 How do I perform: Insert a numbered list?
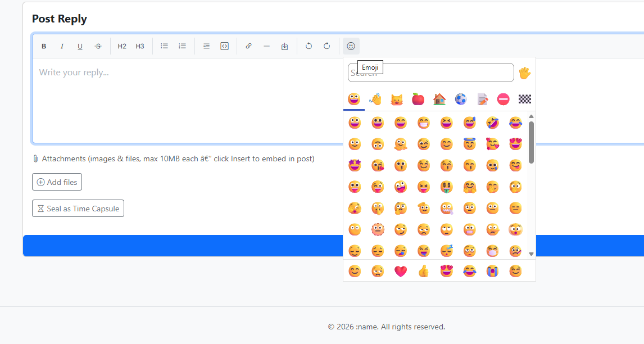point(182,46)
